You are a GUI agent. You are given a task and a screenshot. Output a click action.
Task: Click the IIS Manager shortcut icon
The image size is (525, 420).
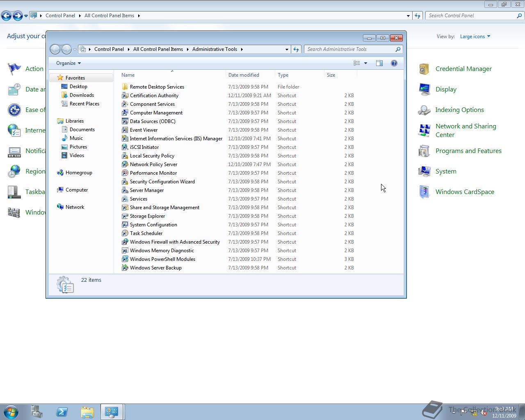[125, 139]
